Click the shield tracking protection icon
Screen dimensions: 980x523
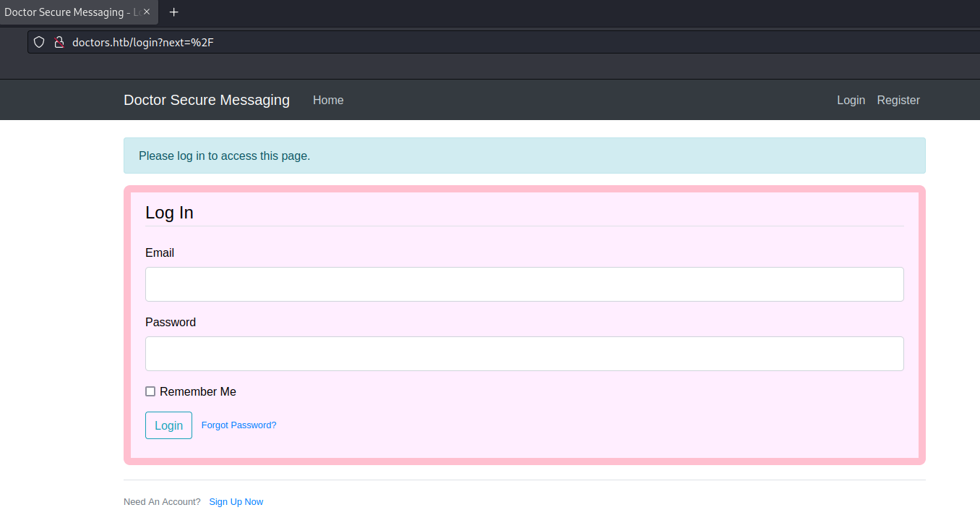[x=39, y=42]
